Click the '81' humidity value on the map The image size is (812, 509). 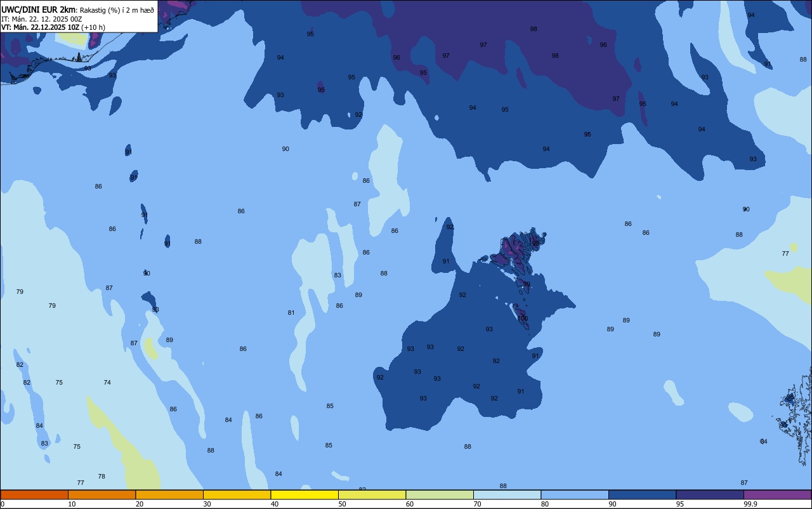coord(291,313)
